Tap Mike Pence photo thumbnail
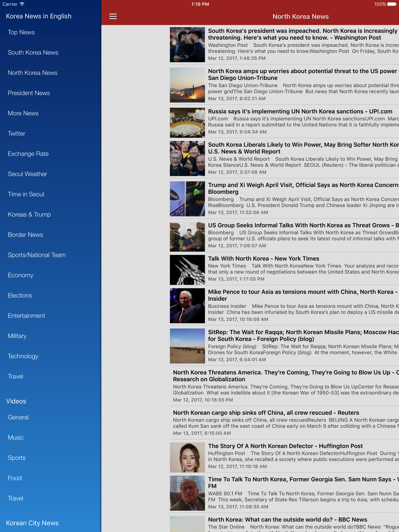The width and height of the screenshot is (399, 532). 187,306
